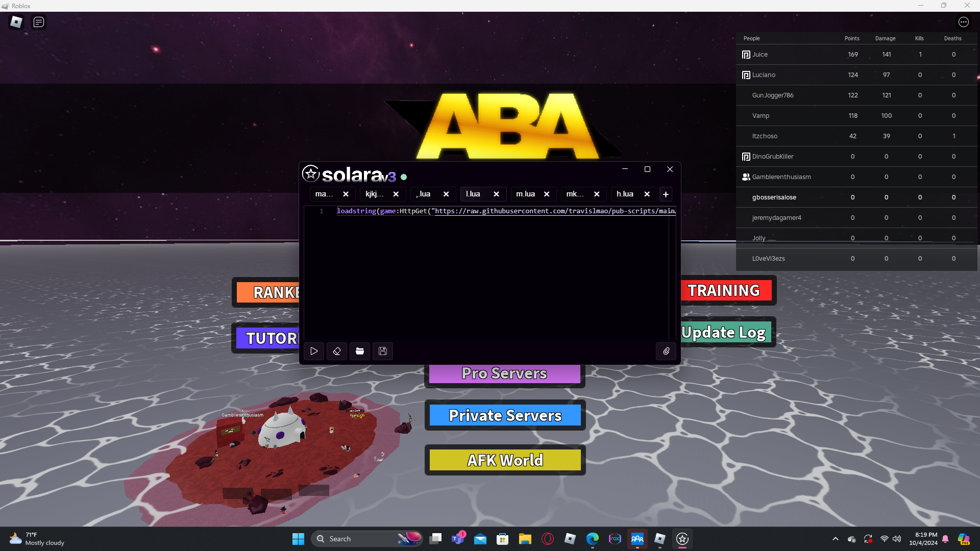Open the weather widget showing 71°F
This screenshot has height=551, width=980.
[x=37, y=539]
